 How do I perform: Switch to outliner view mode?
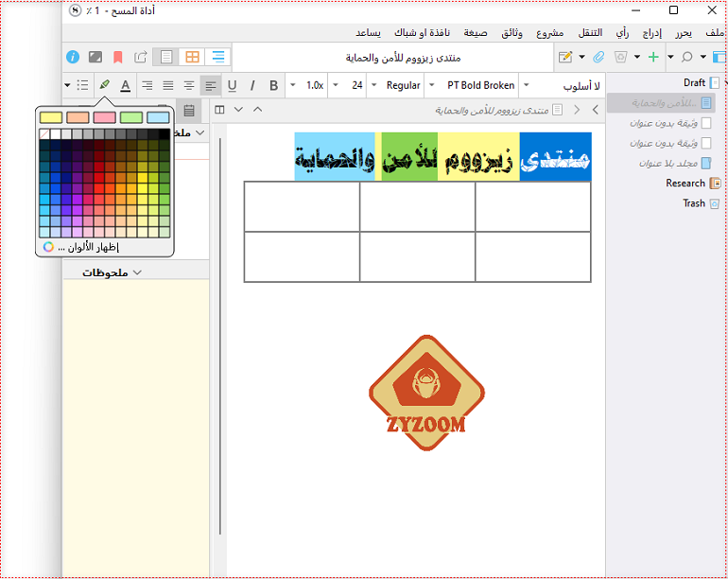tap(217, 57)
